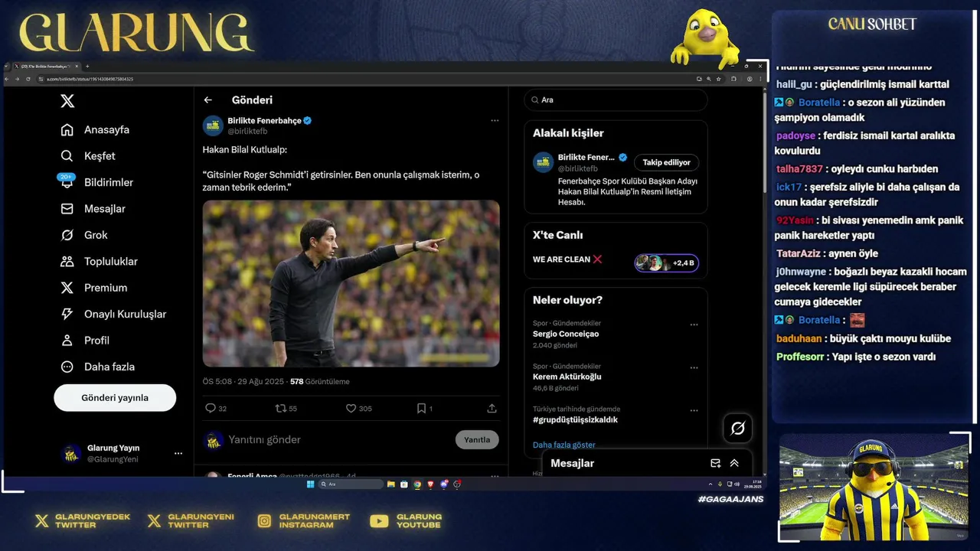This screenshot has width=980, height=551.
Task: Open Onaylı Kuruluşlar in the sidebar
Action: 113,314
